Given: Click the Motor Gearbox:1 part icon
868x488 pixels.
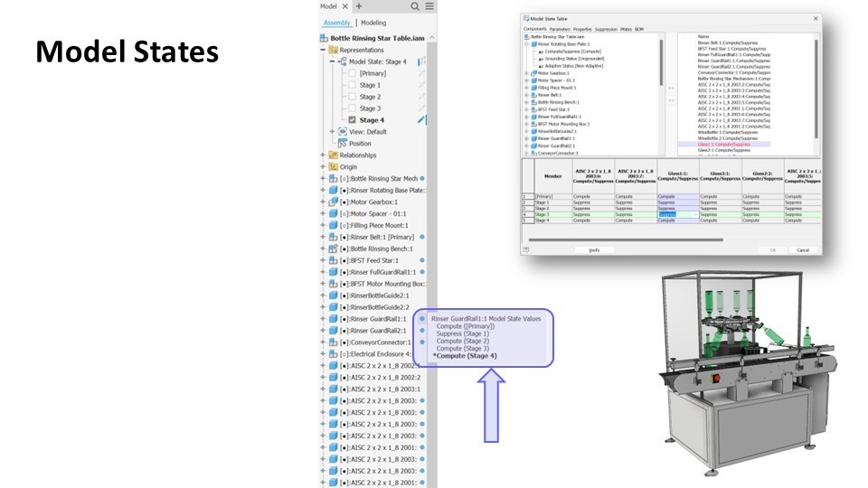Looking at the screenshot, I should pyautogui.click(x=334, y=202).
